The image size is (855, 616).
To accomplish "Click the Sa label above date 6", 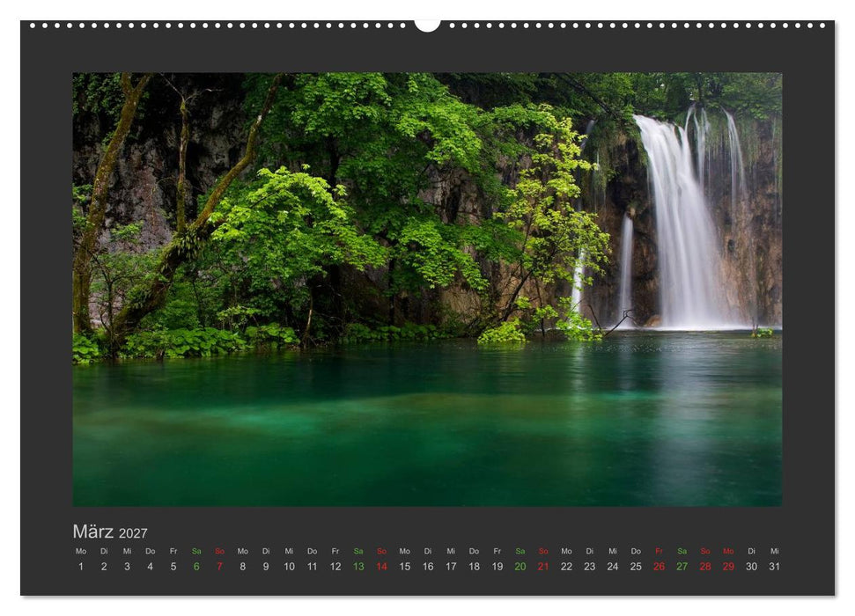I will coord(196,551).
